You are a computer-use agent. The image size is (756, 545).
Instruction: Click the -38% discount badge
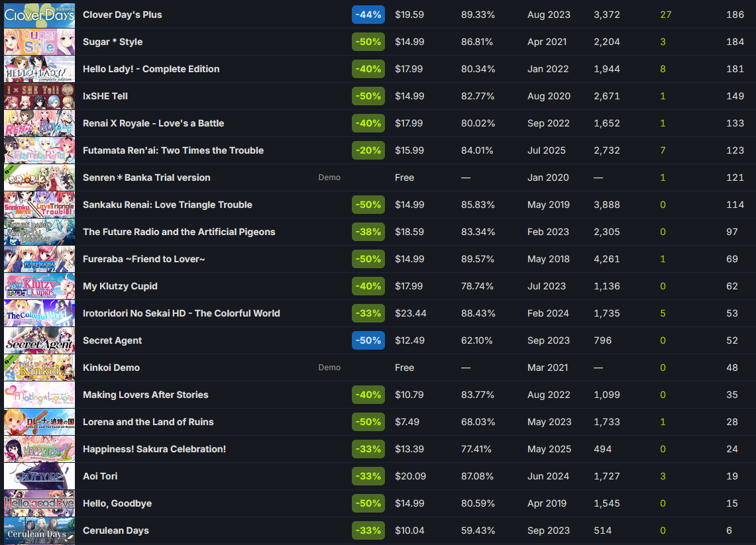(368, 232)
